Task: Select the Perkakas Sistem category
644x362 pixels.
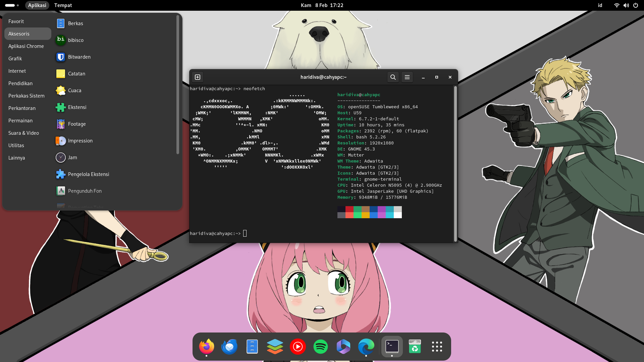Action: [26, 96]
